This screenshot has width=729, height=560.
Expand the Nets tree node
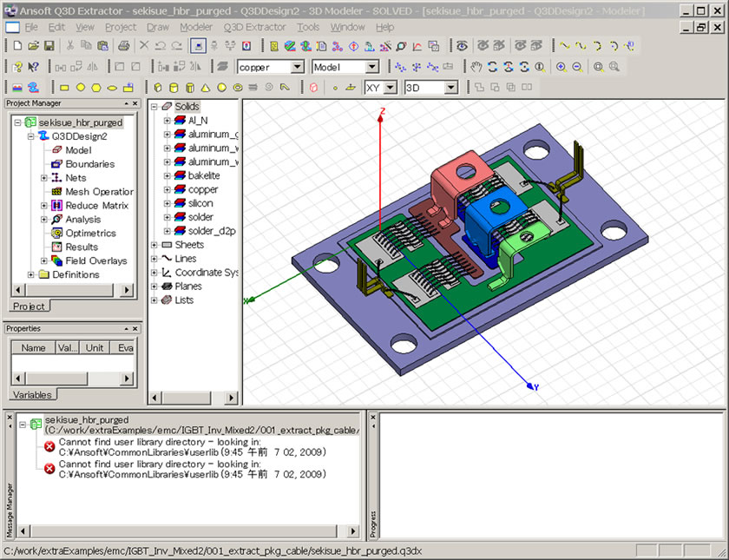pos(43,178)
